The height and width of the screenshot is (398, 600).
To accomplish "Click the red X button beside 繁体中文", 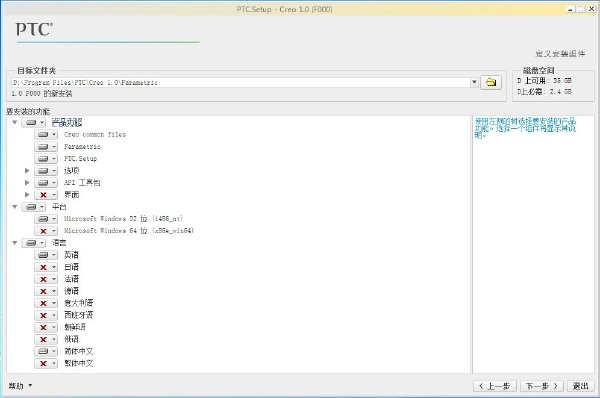I will coord(46,364).
